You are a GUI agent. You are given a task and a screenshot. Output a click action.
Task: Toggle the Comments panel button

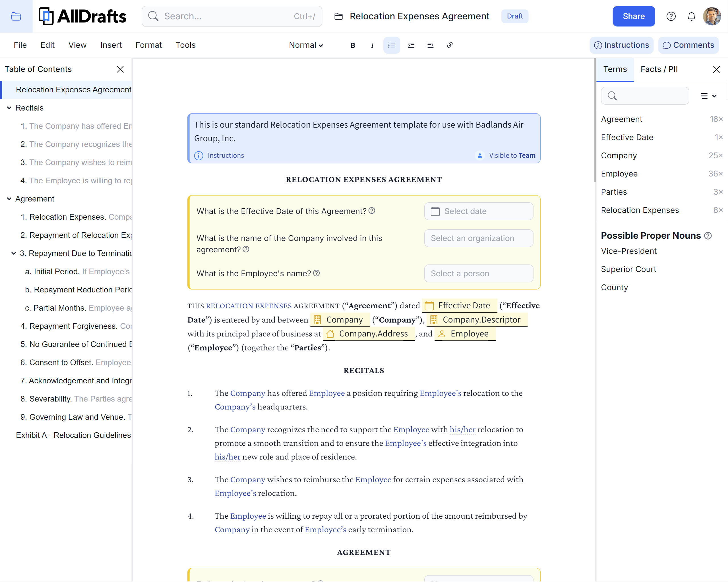click(x=688, y=45)
